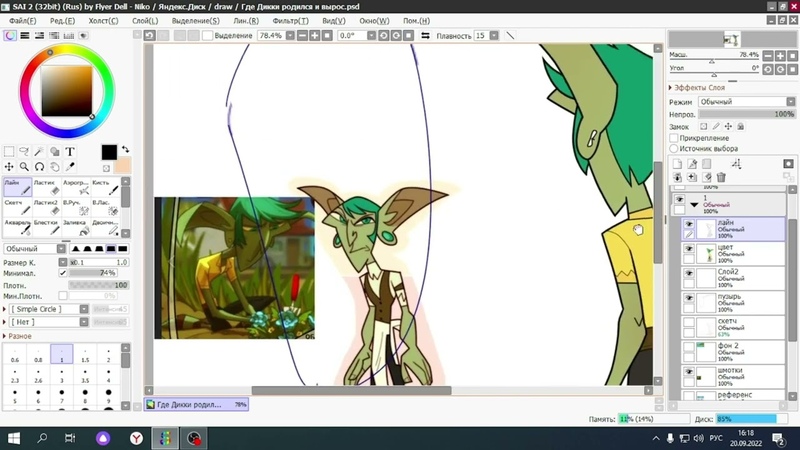
Task: Hide the цвет layer
Action: click(689, 248)
